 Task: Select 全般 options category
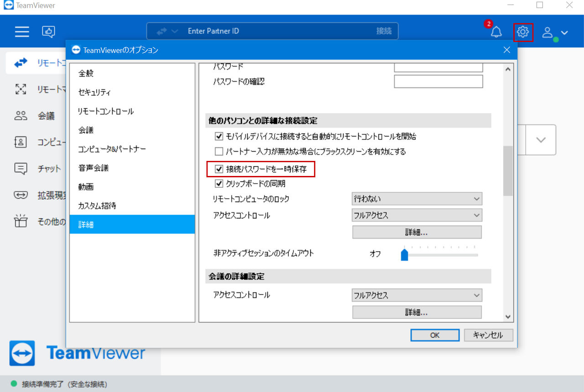(x=132, y=73)
